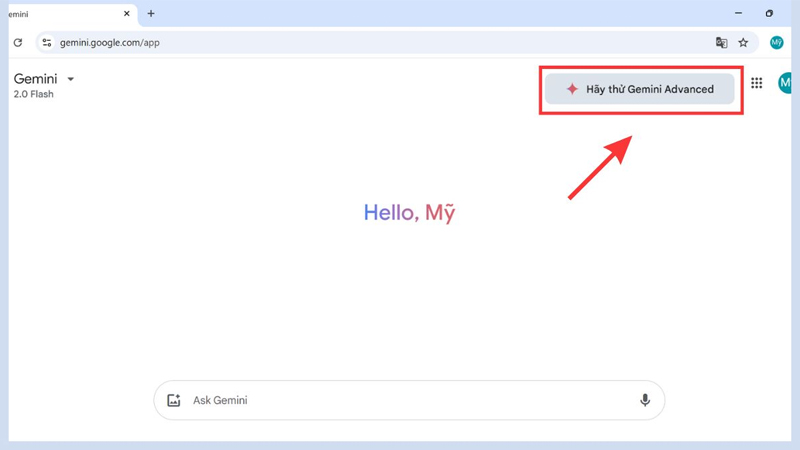
Task: Click the Hãy thử Gemini Advanced button
Action: click(639, 89)
